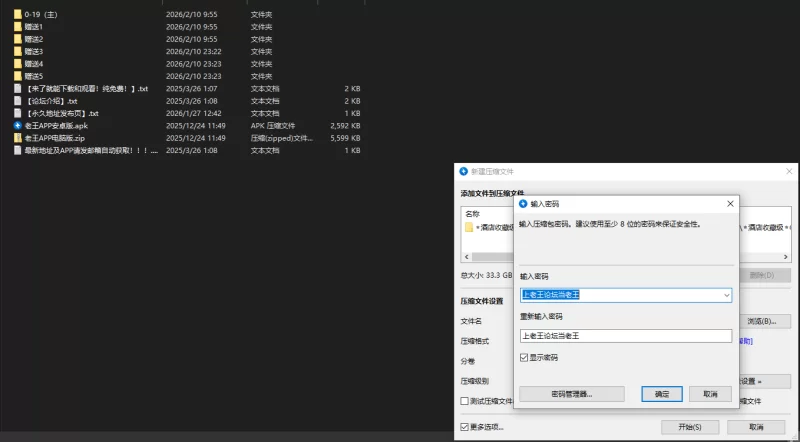Click the 【永久地址发布页】.txt file icon
The width and height of the screenshot is (800, 442).
point(18,113)
